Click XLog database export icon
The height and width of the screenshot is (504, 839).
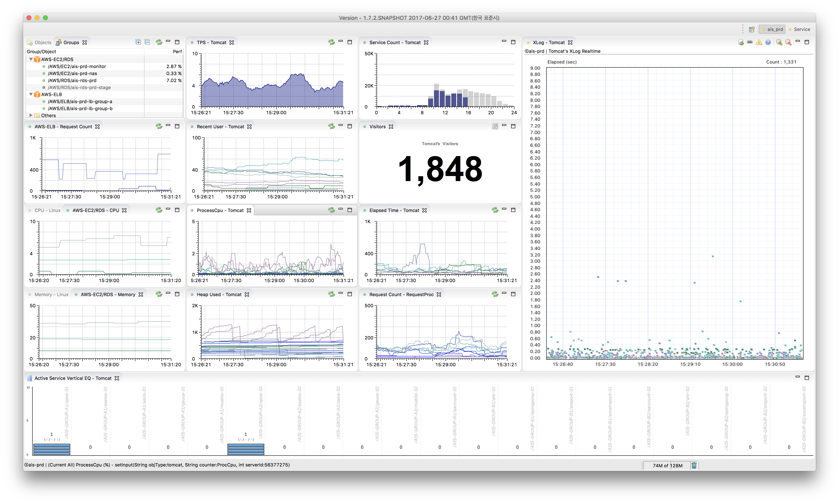pos(741,42)
